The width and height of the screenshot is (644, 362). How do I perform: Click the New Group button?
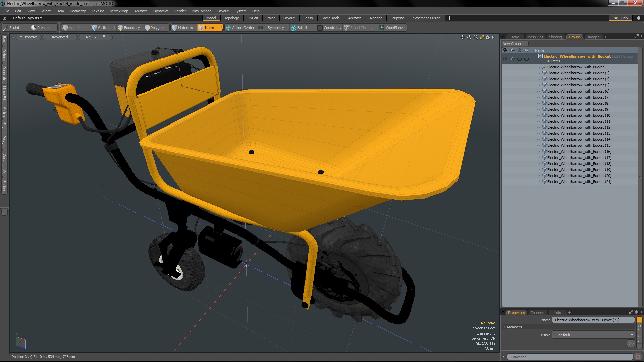512,44
